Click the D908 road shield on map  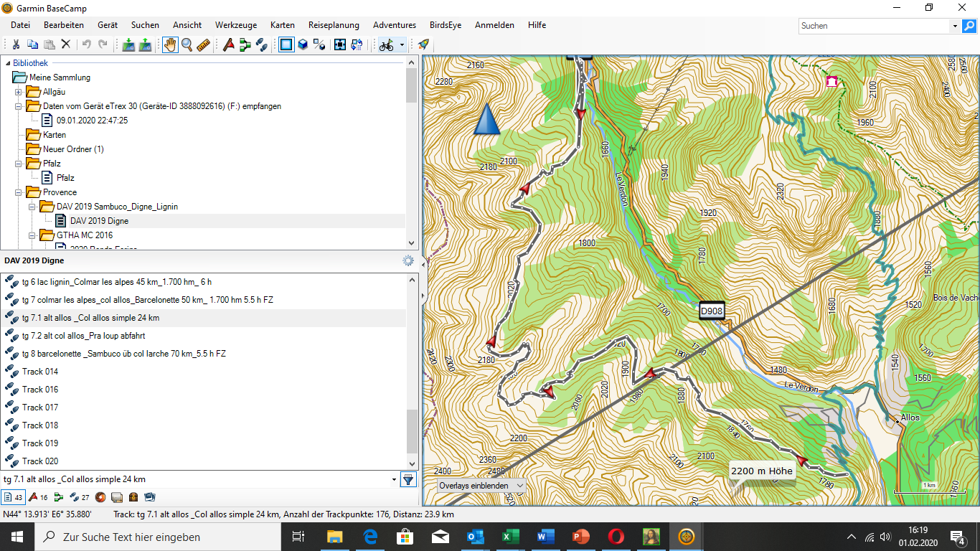[x=712, y=311]
